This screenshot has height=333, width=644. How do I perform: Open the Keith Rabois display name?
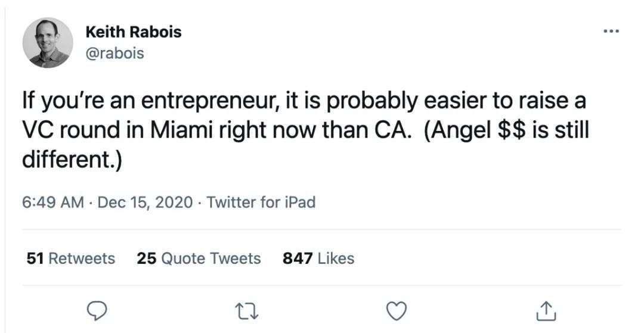[x=133, y=32]
